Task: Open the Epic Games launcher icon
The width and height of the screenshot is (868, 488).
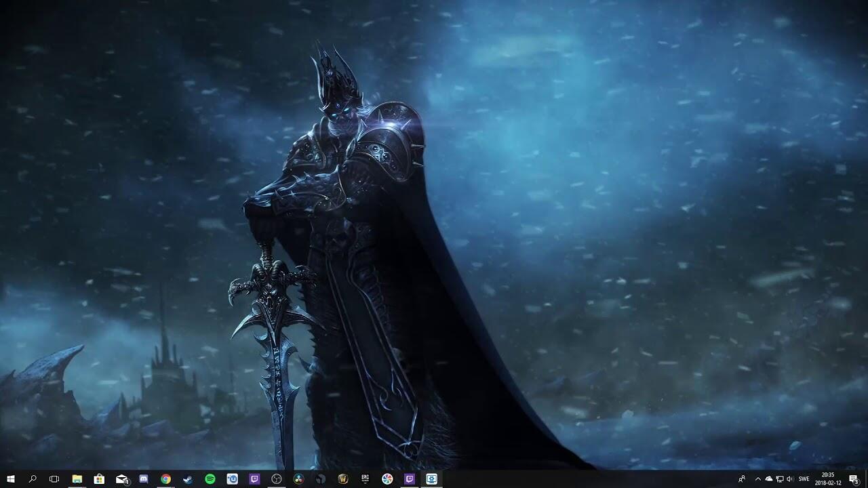Action: 365,479
